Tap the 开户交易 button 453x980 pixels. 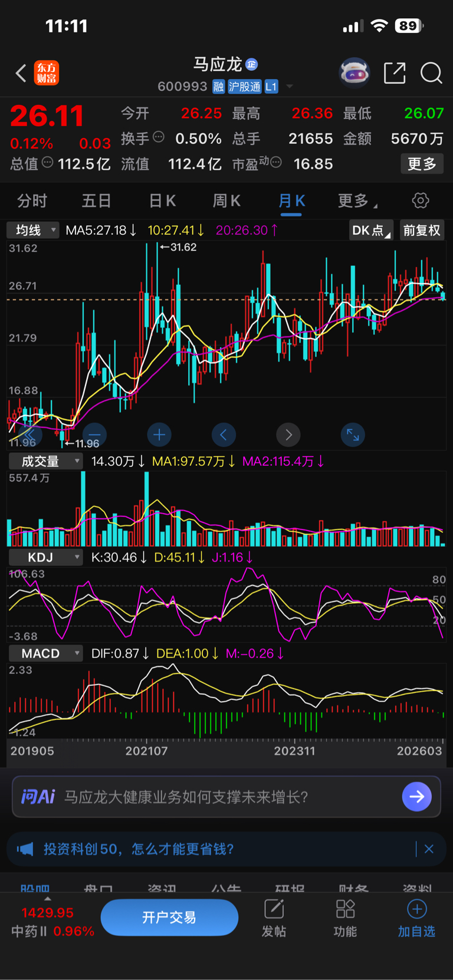(169, 917)
